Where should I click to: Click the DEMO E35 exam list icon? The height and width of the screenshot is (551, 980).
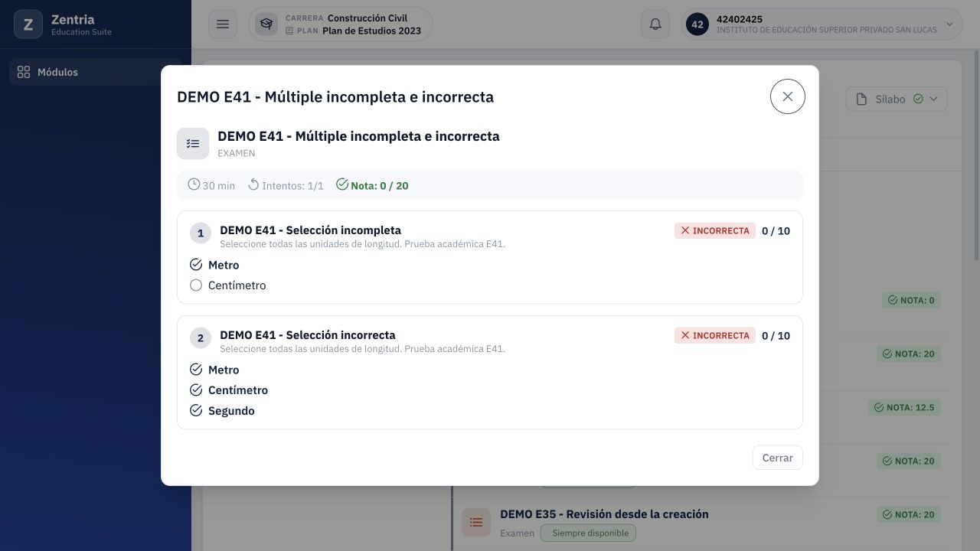click(476, 523)
